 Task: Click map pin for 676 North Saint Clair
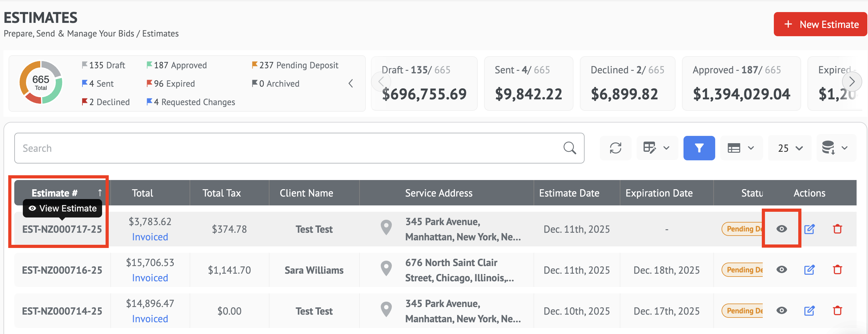386,269
